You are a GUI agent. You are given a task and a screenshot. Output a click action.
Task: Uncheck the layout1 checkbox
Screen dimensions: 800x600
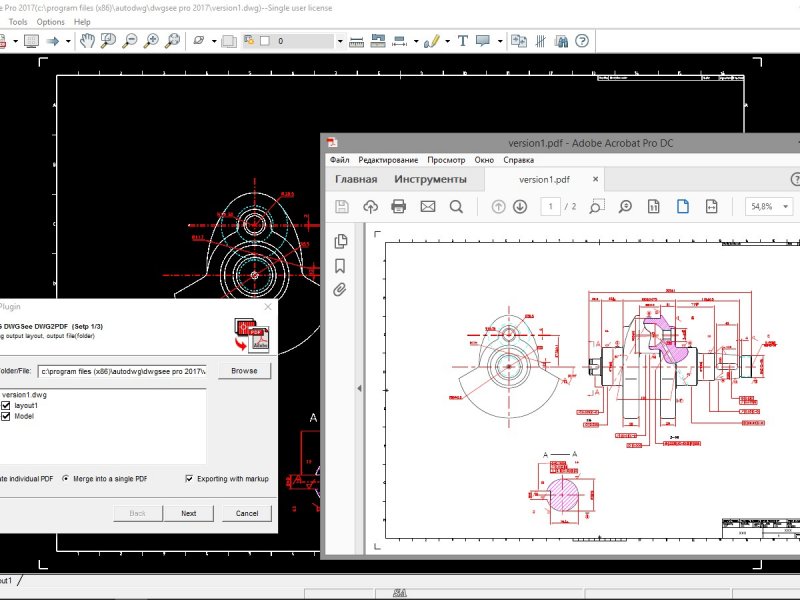tap(6, 406)
